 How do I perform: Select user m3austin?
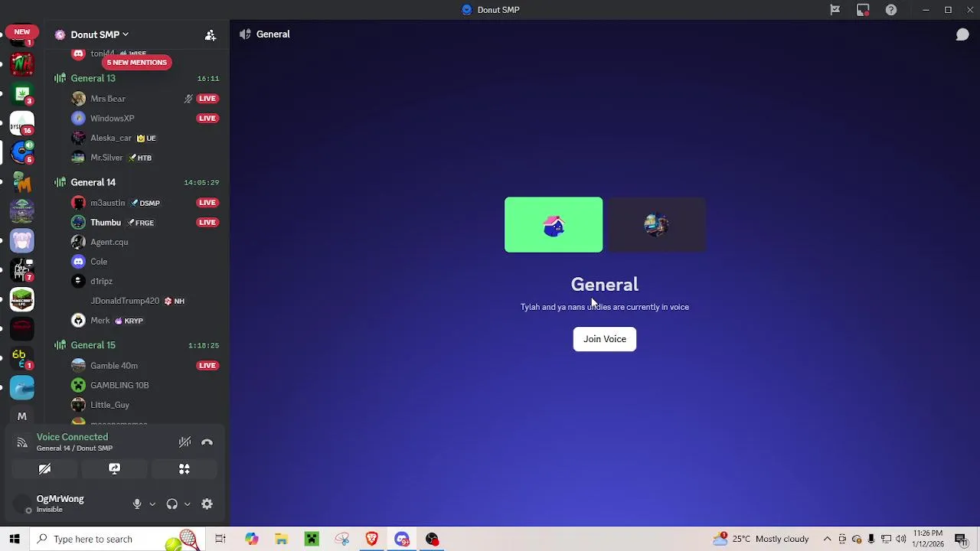107,203
